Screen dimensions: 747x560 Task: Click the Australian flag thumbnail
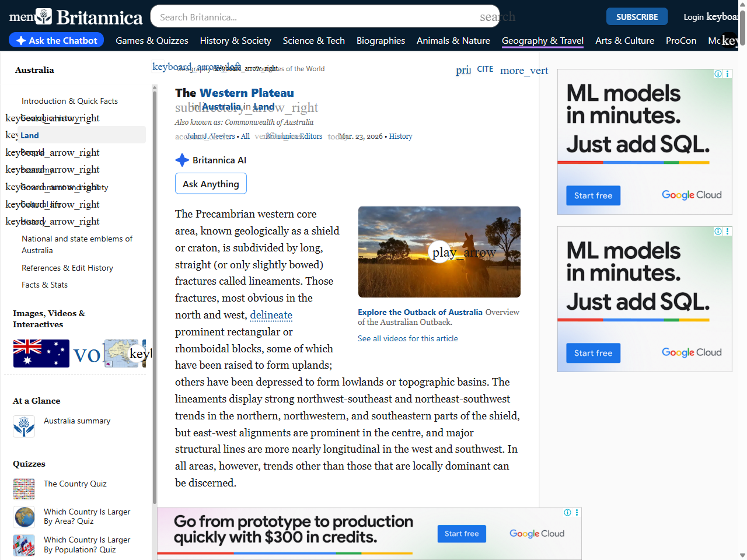click(x=41, y=353)
